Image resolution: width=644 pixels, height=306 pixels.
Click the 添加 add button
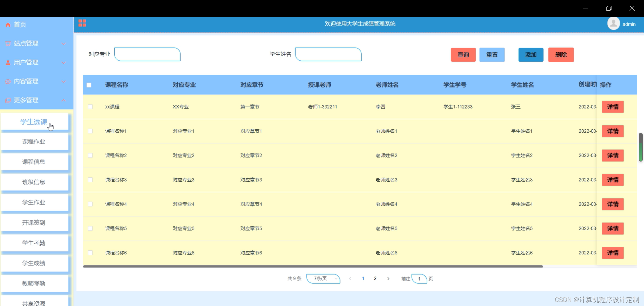(x=530, y=55)
